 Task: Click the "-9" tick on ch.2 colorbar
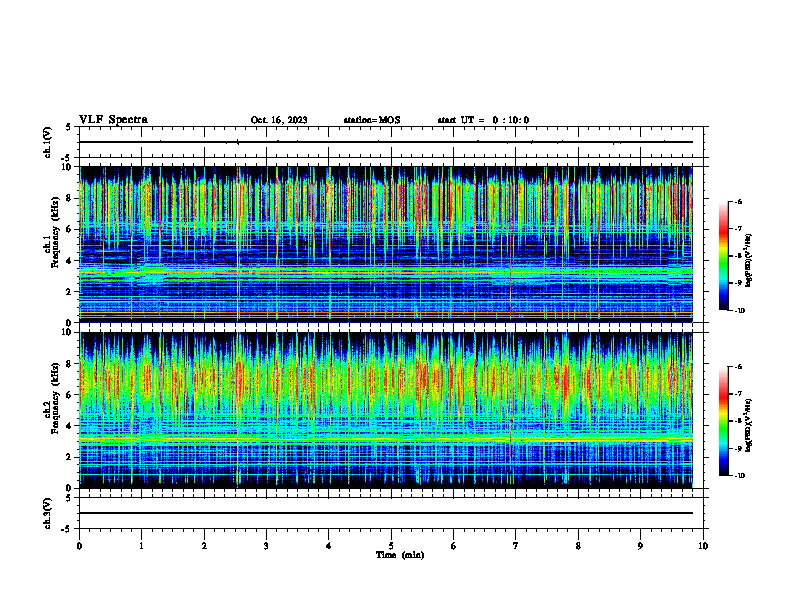point(737,448)
